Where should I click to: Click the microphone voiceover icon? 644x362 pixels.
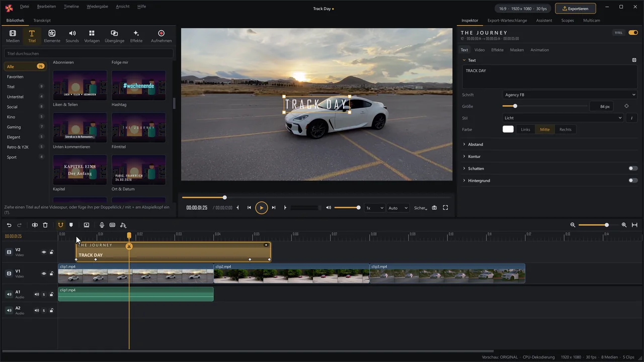[x=102, y=225]
